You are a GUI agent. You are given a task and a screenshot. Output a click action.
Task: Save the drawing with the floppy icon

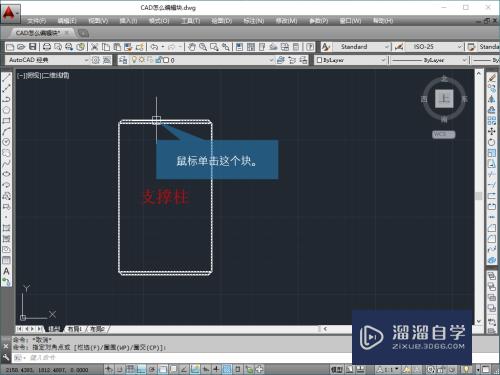click(32, 47)
